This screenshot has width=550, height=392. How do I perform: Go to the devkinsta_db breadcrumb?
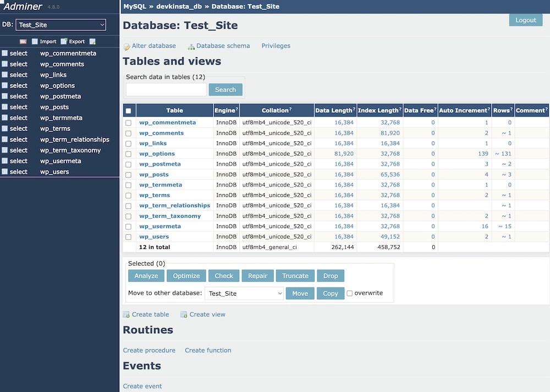[179, 6]
